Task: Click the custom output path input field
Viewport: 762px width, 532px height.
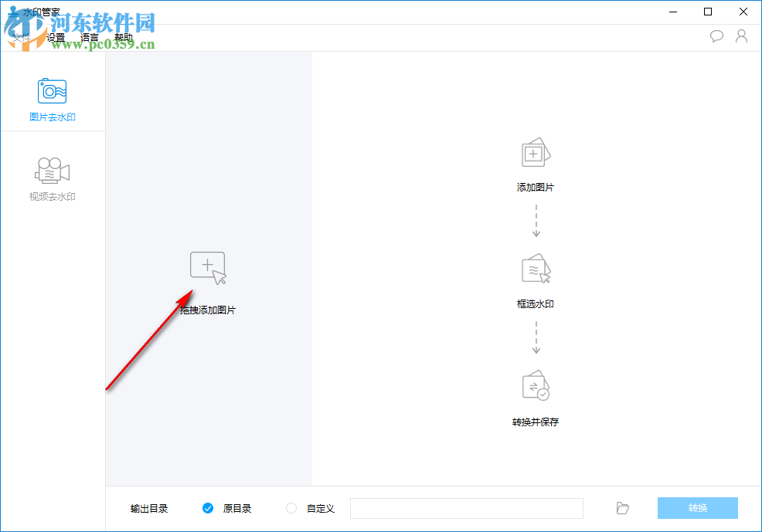Action: (466, 508)
